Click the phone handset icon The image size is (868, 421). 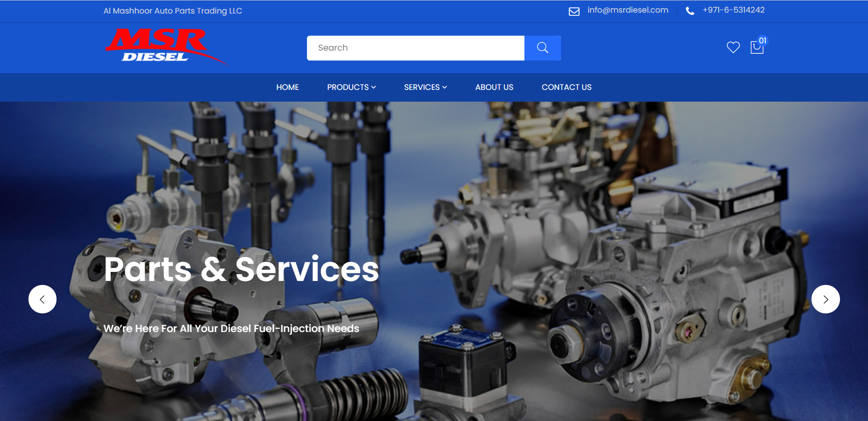[690, 11]
